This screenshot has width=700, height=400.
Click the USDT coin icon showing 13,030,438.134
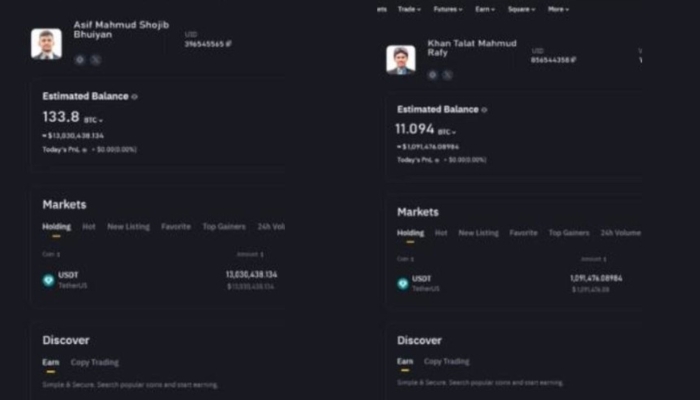[48, 280]
